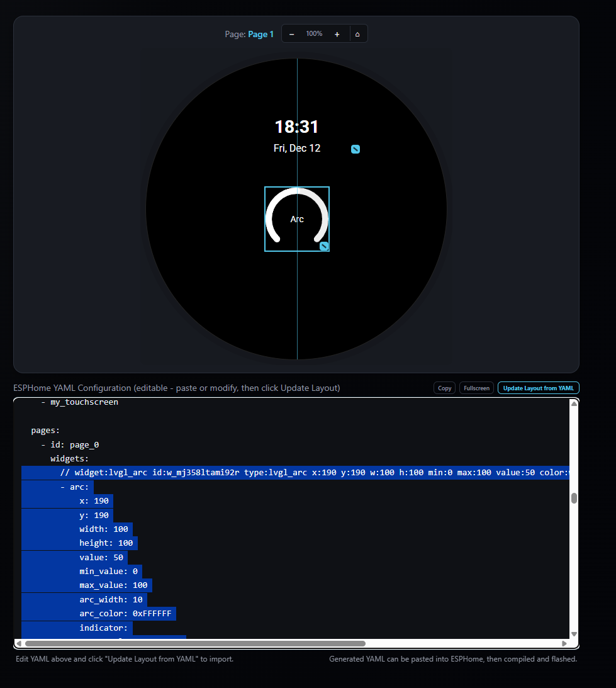Click the 'value: 50' line

click(x=101, y=557)
